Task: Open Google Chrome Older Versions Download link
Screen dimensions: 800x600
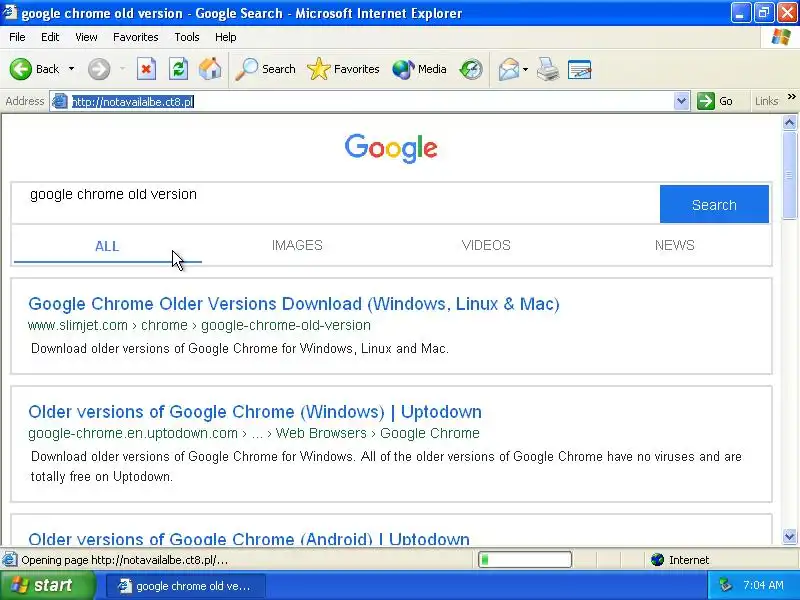Action: 294,304
